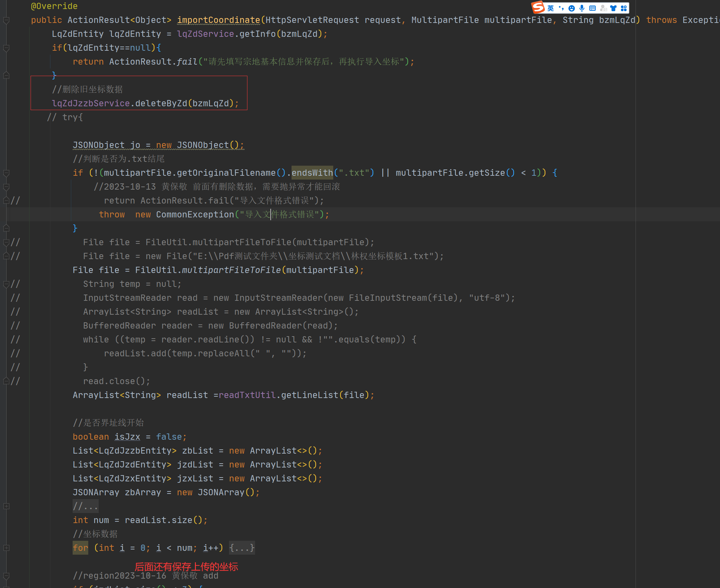
Task: Collapse the importCoordinate method fold marker
Action: [6, 20]
